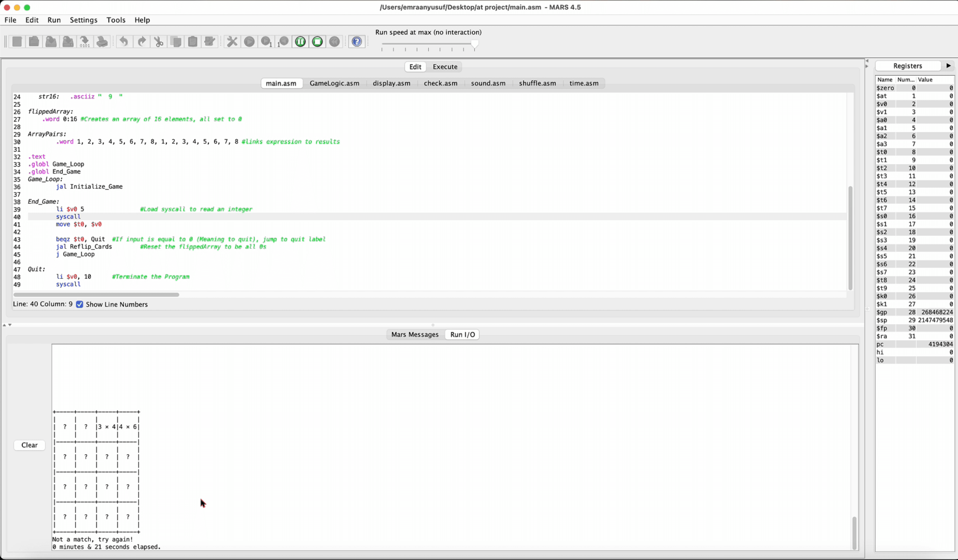Open the File menu

(x=10, y=20)
